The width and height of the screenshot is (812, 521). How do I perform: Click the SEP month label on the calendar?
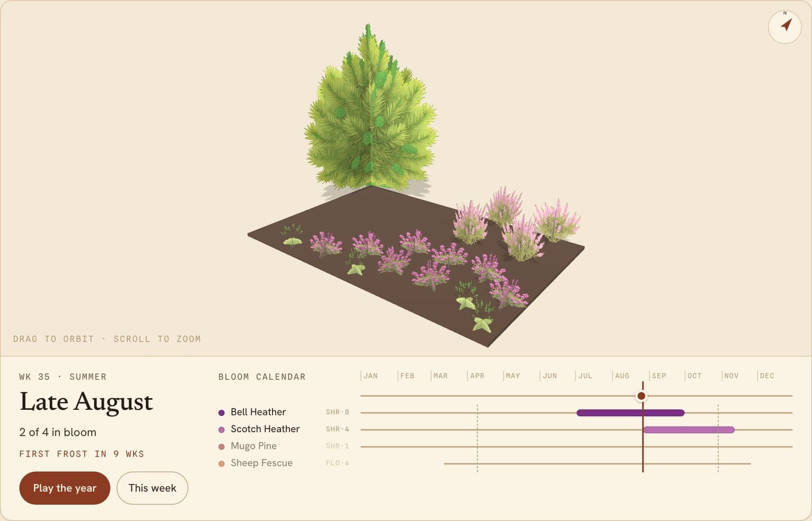pos(659,376)
